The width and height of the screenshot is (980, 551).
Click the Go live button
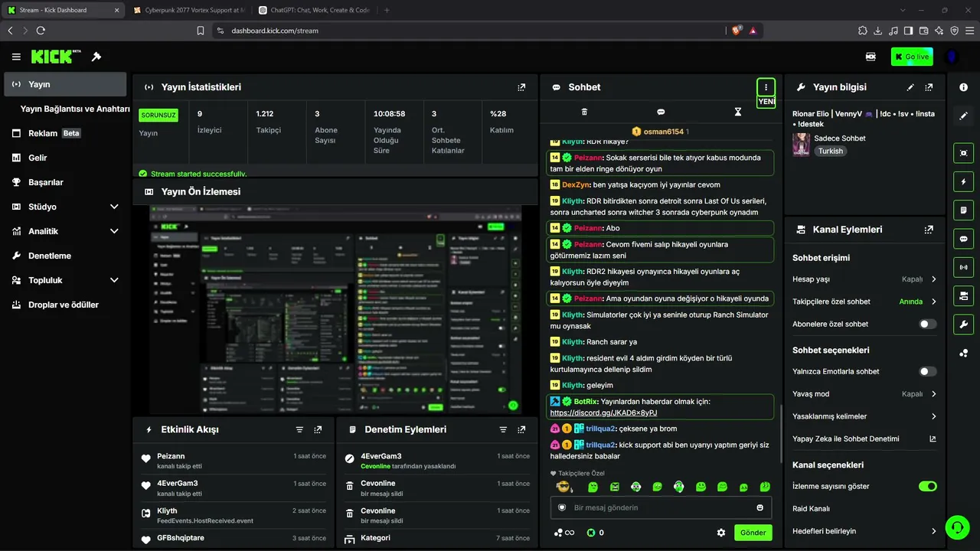coord(912,57)
